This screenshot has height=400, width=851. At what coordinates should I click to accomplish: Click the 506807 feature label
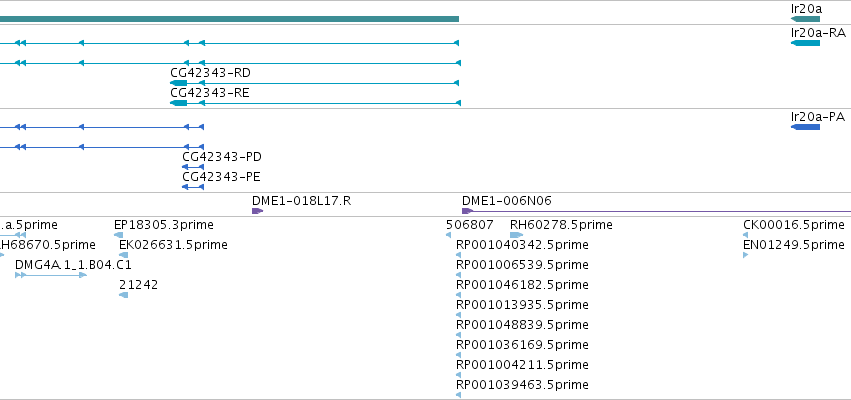470,225
